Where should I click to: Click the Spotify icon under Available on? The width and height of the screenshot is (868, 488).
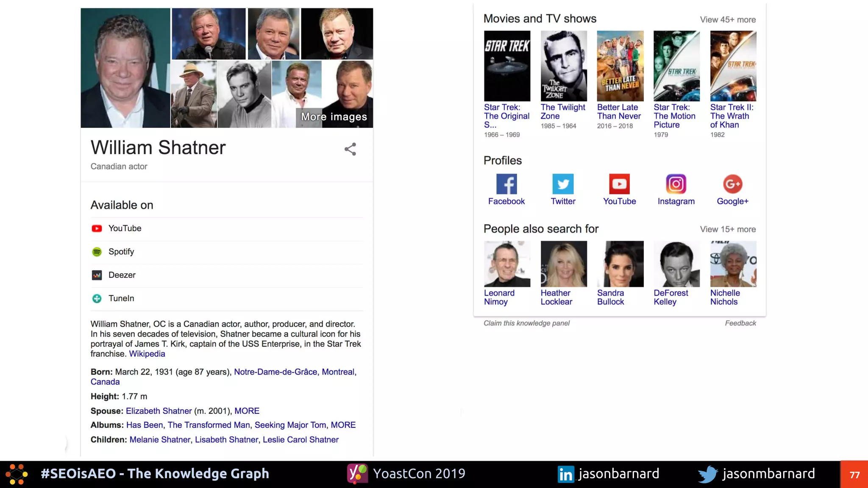pyautogui.click(x=97, y=252)
